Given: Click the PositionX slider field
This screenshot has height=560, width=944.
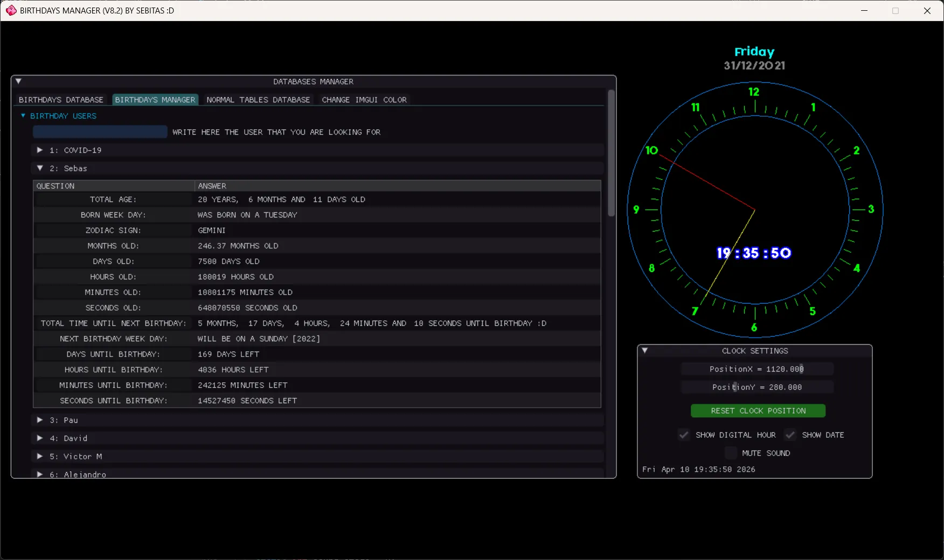Looking at the screenshot, I should click(x=756, y=369).
